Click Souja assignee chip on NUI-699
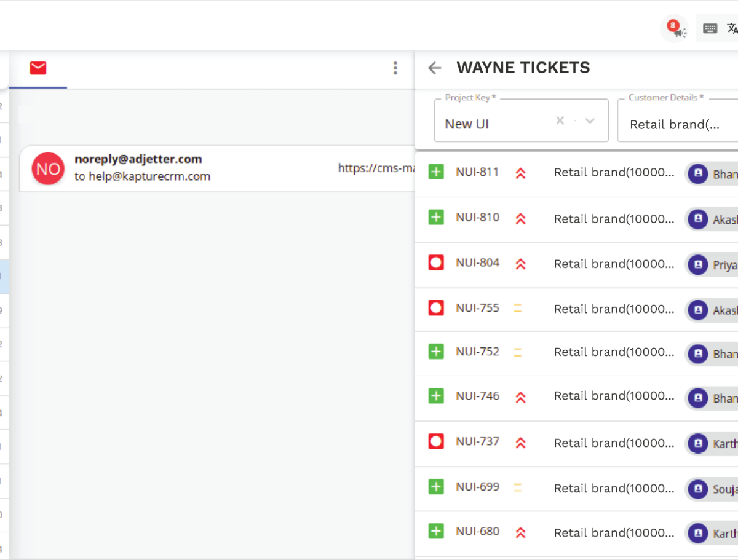 click(x=712, y=489)
